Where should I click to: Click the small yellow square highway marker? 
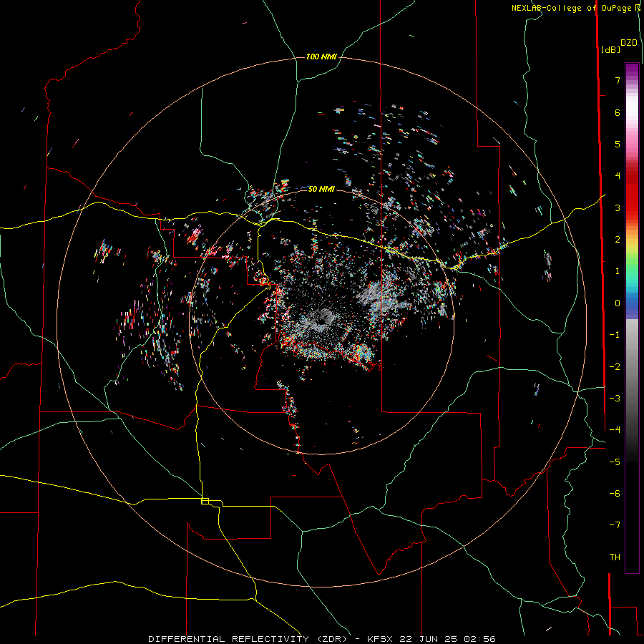click(x=205, y=501)
